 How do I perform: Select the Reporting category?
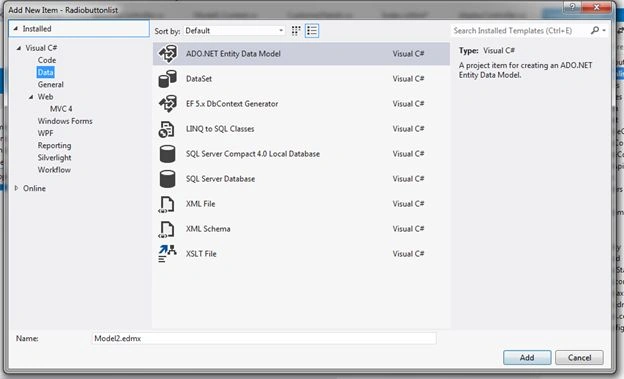tap(54, 146)
